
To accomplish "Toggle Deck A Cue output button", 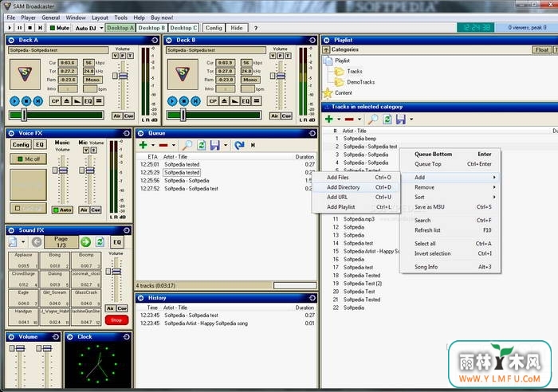I will coord(128,116).
